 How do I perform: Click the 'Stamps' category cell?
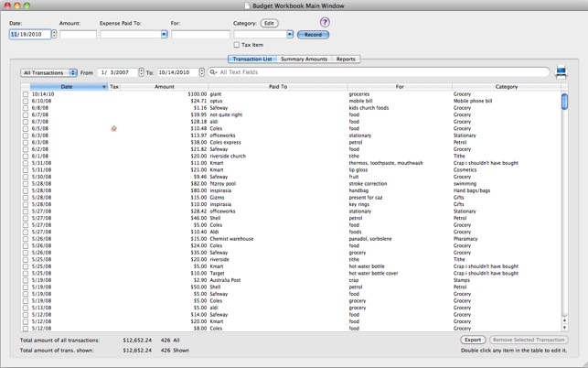(461, 280)
